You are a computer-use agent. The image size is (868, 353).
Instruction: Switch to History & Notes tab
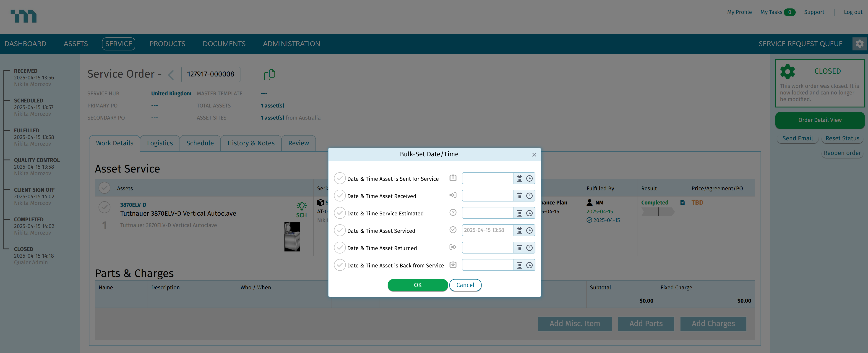coord(251,143)
